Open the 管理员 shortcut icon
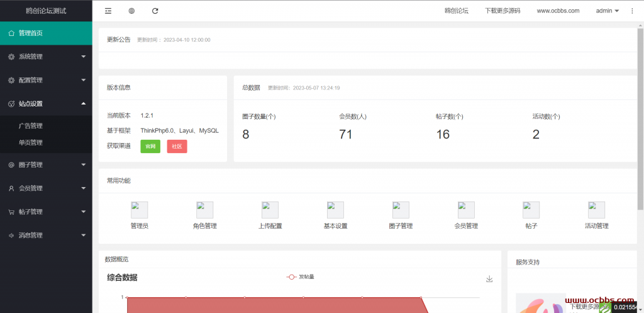 (139, 210)
